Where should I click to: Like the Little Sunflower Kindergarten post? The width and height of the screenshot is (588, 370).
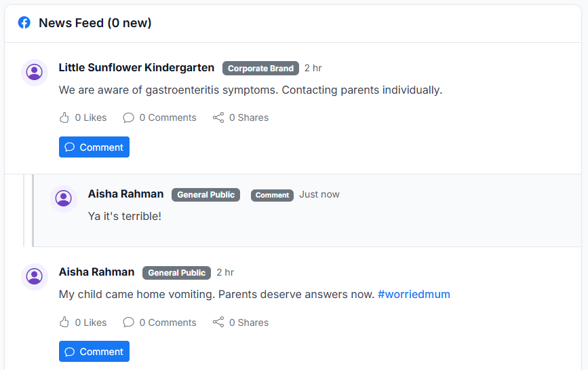coord(83,117)
